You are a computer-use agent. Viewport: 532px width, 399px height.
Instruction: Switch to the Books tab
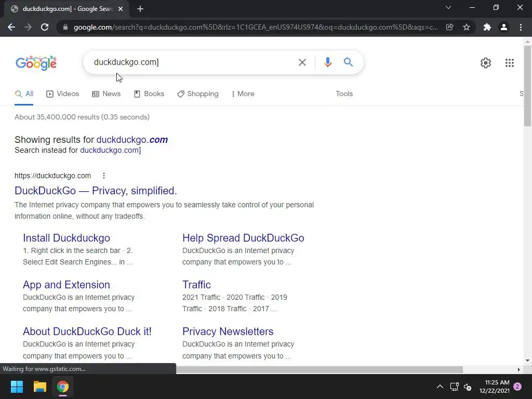(x=149, y=94)
